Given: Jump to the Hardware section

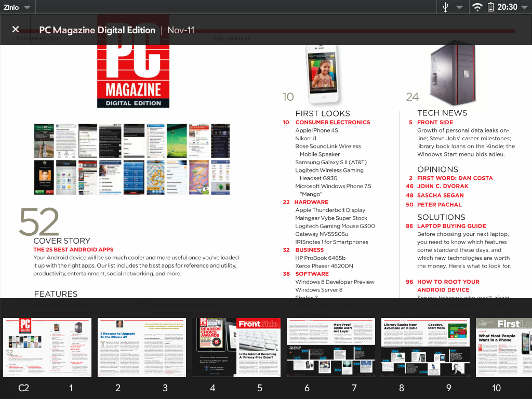Looking at the screenshot, I should tap(311, 202).
